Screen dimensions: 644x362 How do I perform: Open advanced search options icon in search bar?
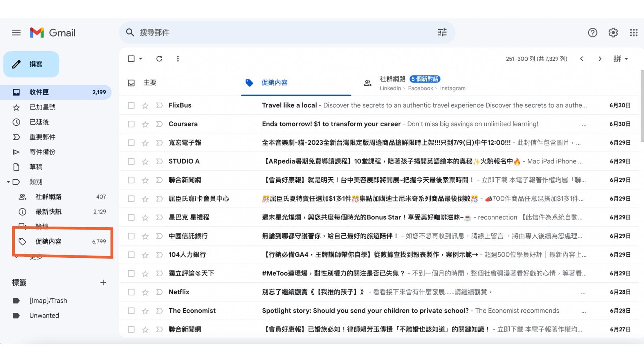(442, 32)
